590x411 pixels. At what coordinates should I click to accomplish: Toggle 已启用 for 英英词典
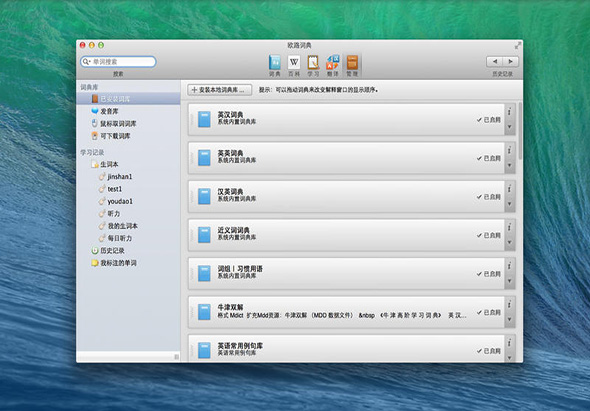click(x=489, y=158)
